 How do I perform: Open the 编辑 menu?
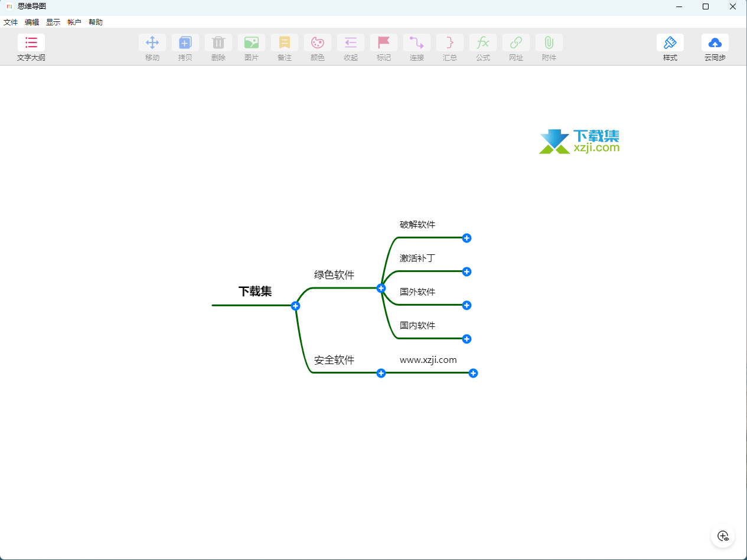click(32, 22)
